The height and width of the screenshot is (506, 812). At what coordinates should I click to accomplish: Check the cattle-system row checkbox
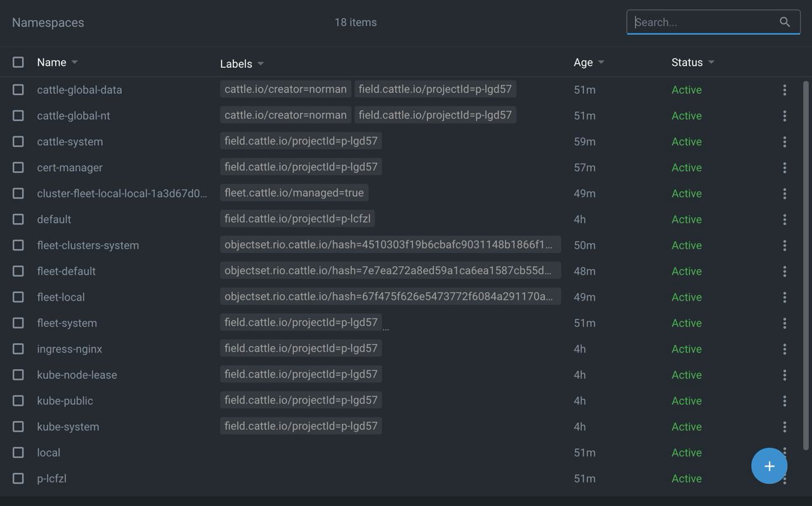click(18, 142)
